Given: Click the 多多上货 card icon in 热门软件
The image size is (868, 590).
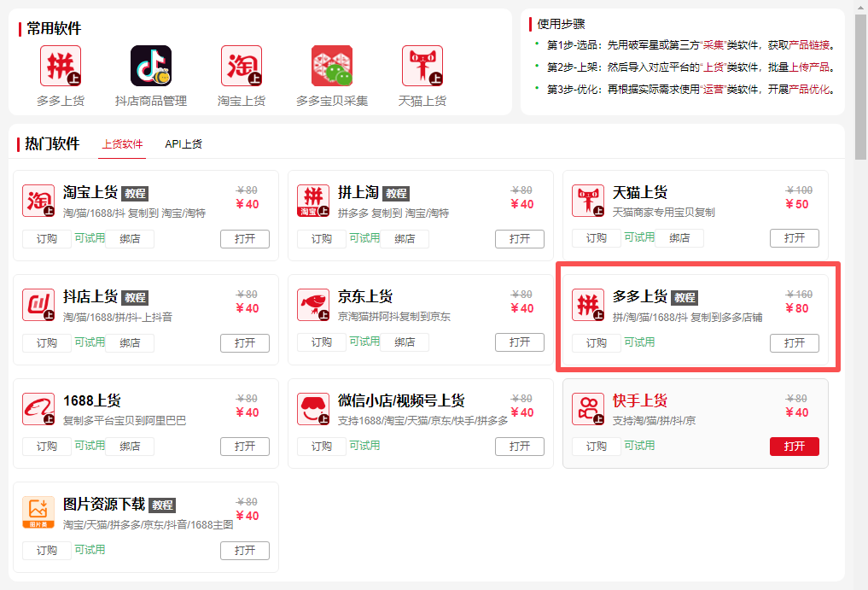Looking at the screenshot, I should [x=588, y=305].
